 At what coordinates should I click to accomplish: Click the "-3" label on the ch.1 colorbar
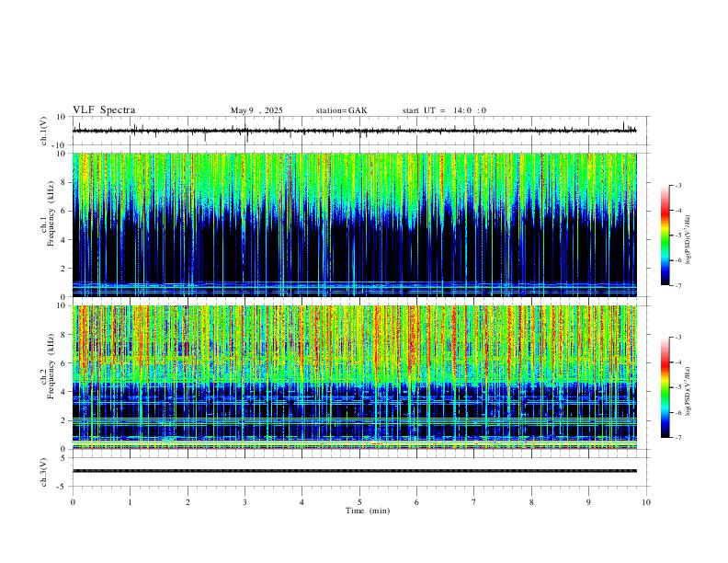tap(677, 185)
